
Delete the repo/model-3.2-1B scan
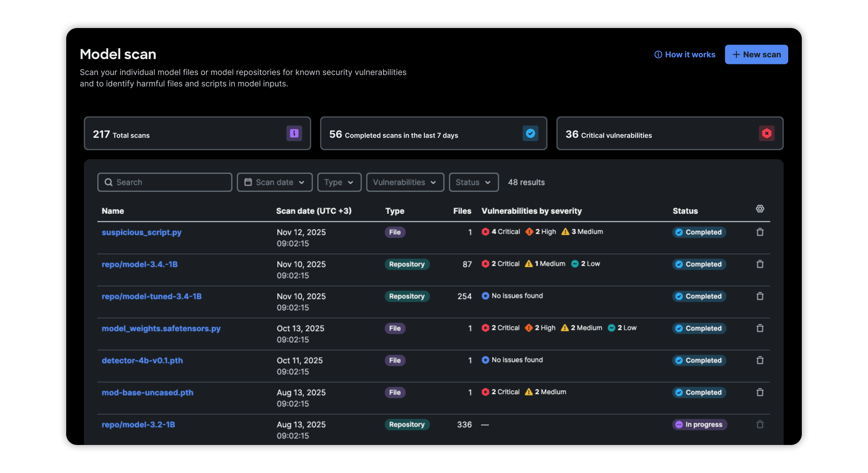tap(760, 424)
